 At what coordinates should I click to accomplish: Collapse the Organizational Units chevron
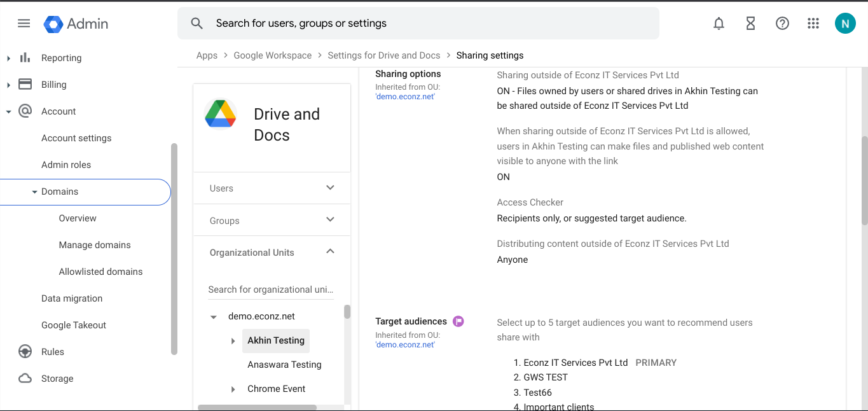330,251
